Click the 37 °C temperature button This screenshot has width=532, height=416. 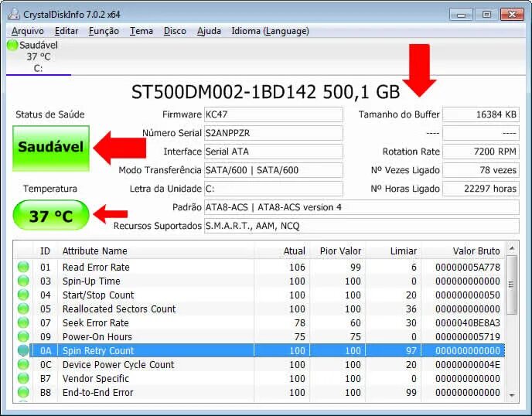pyautogui.click(x=51, y=215)
